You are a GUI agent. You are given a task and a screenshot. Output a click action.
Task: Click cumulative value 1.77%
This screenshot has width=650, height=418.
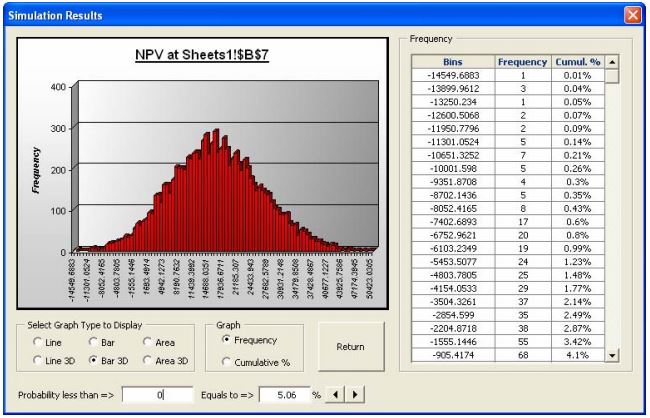tap(578, 288)
